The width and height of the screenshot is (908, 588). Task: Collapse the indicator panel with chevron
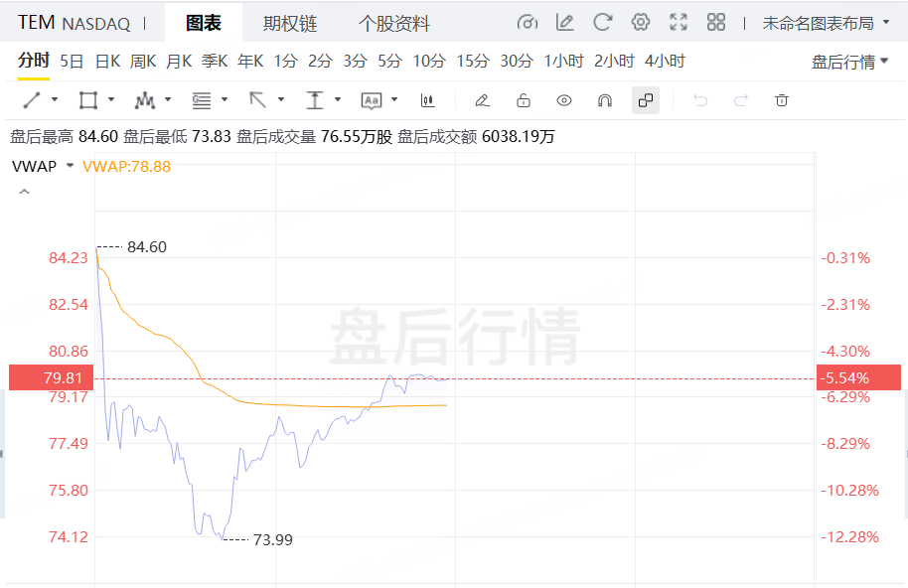pos(25,192)
